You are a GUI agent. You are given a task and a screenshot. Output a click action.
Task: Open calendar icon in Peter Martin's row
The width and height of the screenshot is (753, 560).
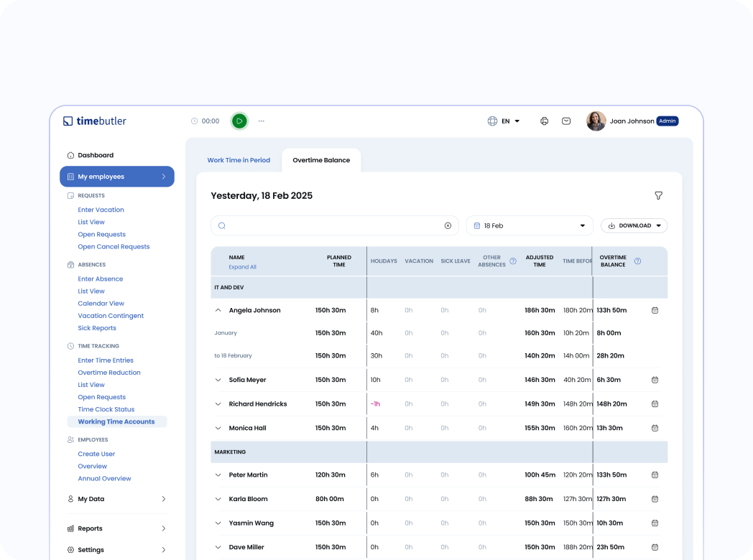[x=655, y=475]
